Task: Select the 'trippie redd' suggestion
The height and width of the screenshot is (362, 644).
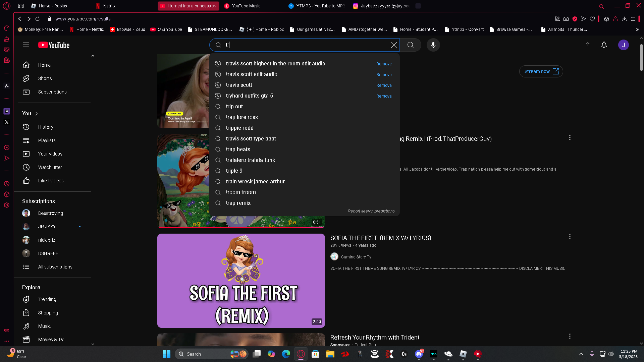Action: pyautogui.click(x=304, y=128)
